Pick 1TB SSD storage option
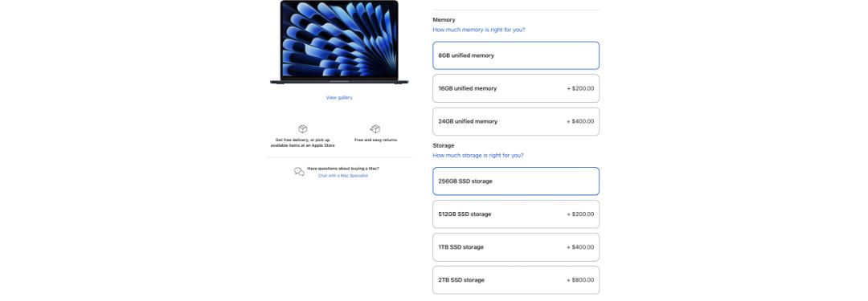868x301 pixels. pyautogui.click(x=516, y=247)
